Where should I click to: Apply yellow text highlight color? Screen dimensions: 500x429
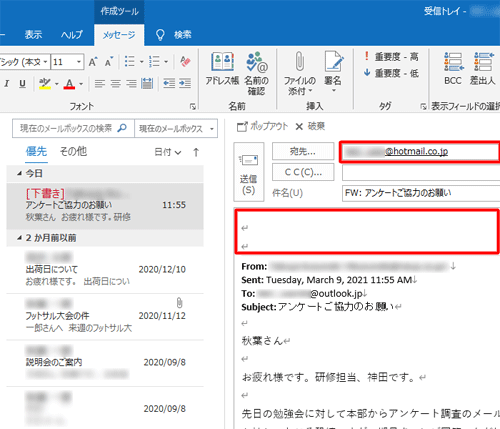tap(45, 83)
